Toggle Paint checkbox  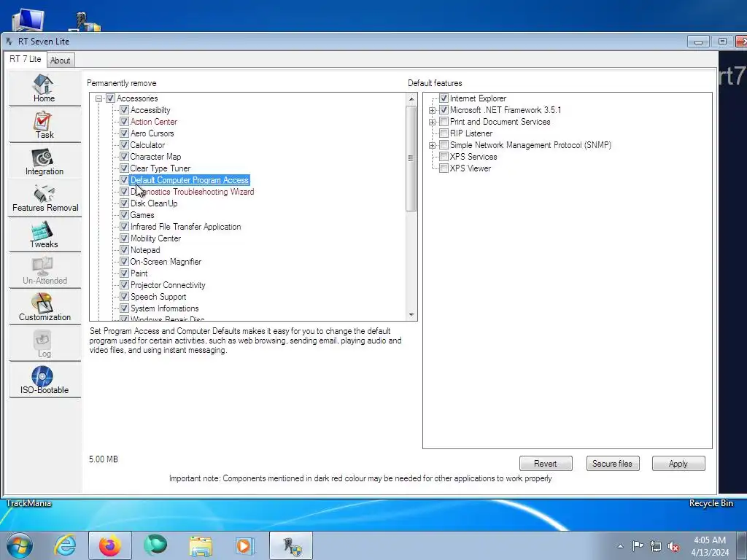pyautogui.click(x=124, y=273)
